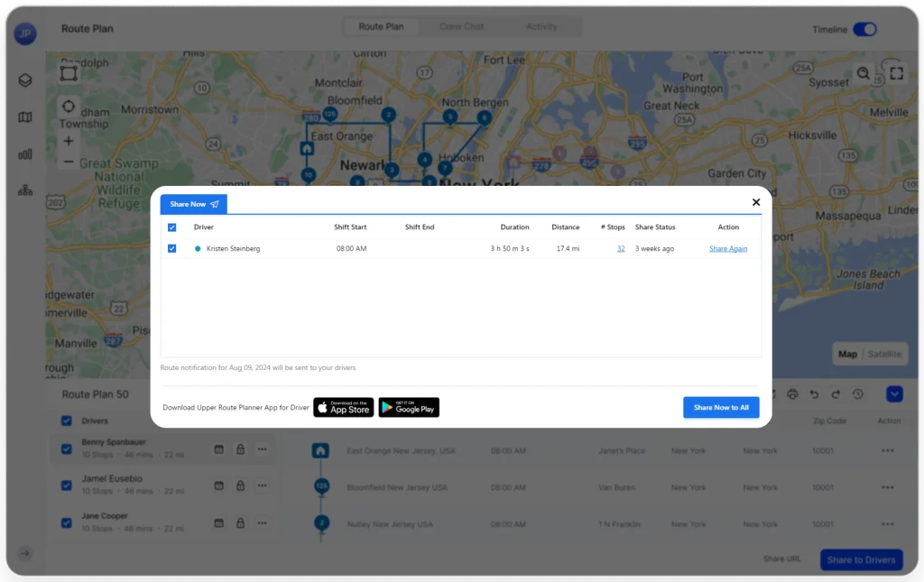Click the 3 weeks ago share status
This screenshot has width=924, height=582.
(655, 248)
